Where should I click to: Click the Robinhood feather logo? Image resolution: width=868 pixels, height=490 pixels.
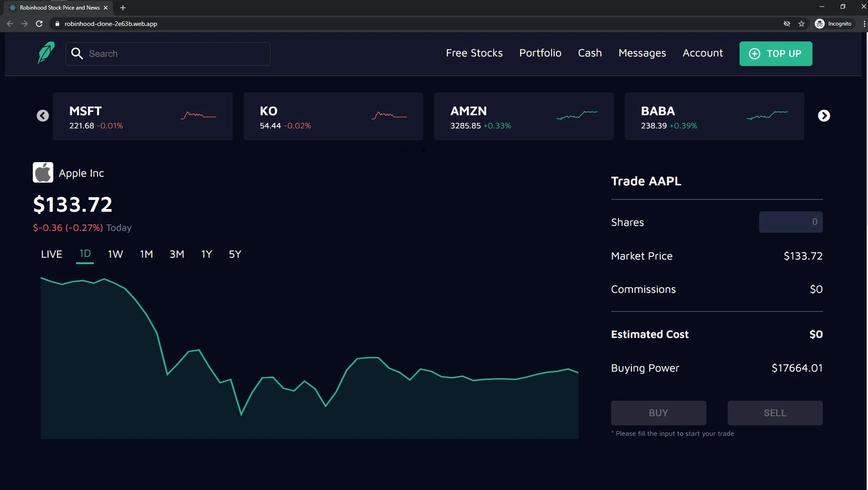[x=46, y=53]
